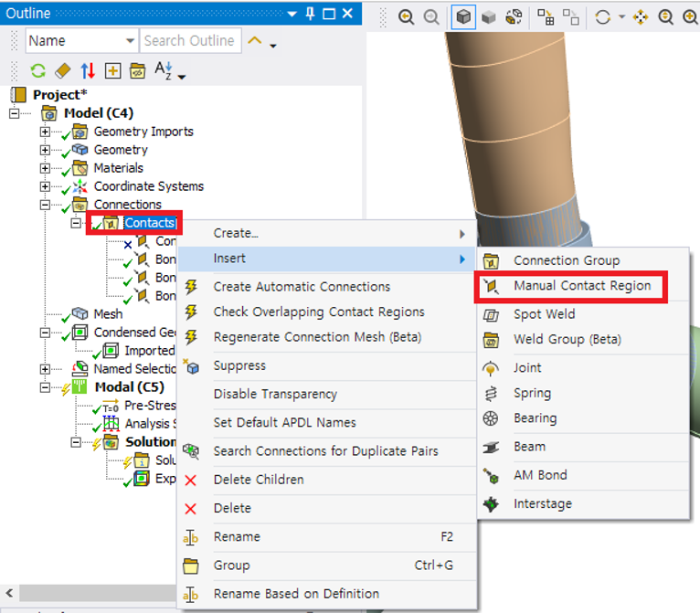Click the Pan four-arrow icon

(x=641, y=16)
